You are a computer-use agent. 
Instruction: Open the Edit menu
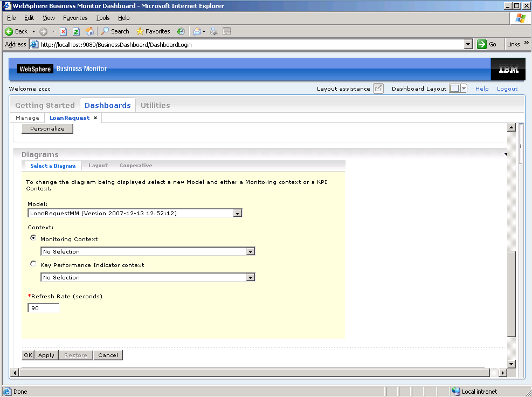29,18
